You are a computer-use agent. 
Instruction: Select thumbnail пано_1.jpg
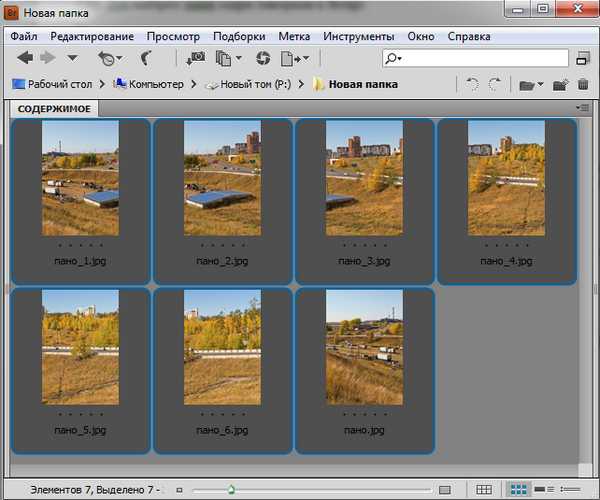[80, 178]
